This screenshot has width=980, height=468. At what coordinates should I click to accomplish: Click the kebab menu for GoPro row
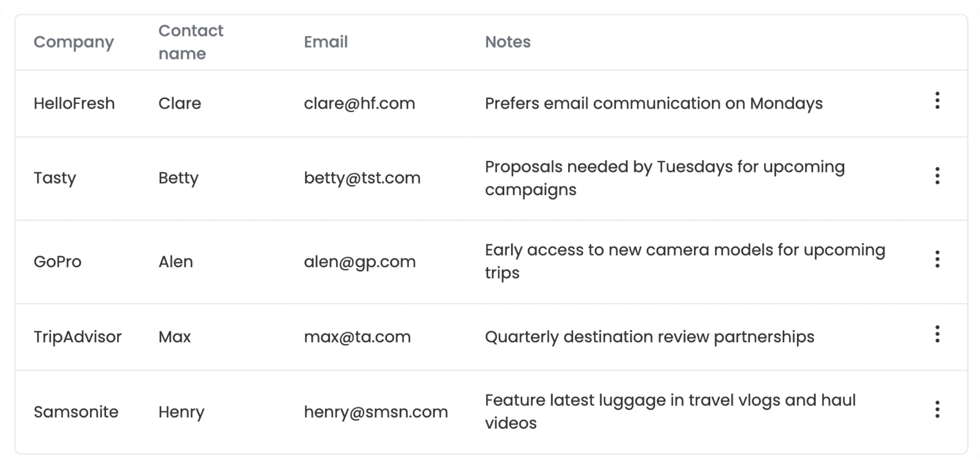click(x=937, y=260)
